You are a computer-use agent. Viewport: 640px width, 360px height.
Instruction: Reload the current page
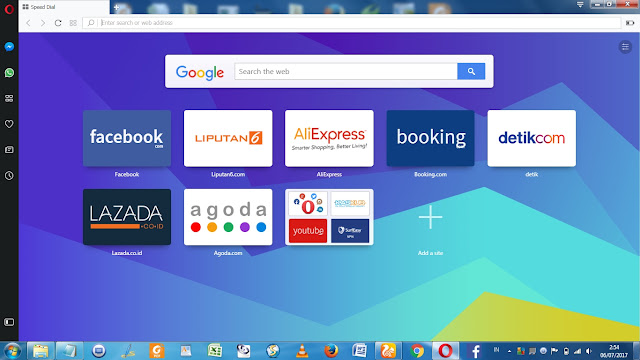tap(58, 23)
